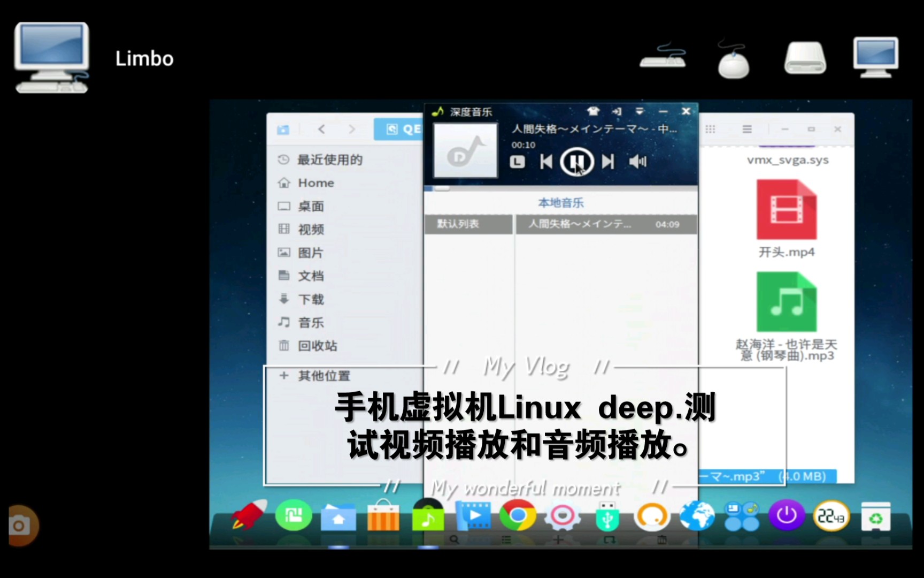The image size is (924, 578).
Task: Open the file manager dock icon
Action: 338,516
